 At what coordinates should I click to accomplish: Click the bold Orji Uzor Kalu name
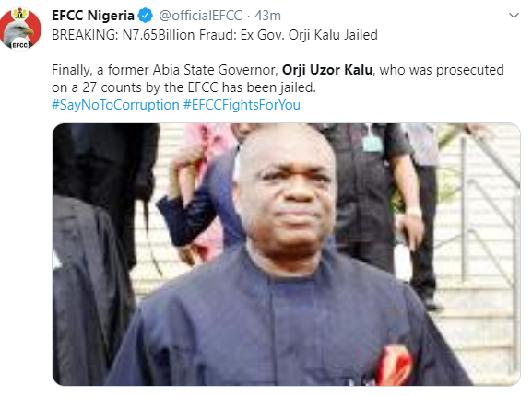(x=327, y=70)
